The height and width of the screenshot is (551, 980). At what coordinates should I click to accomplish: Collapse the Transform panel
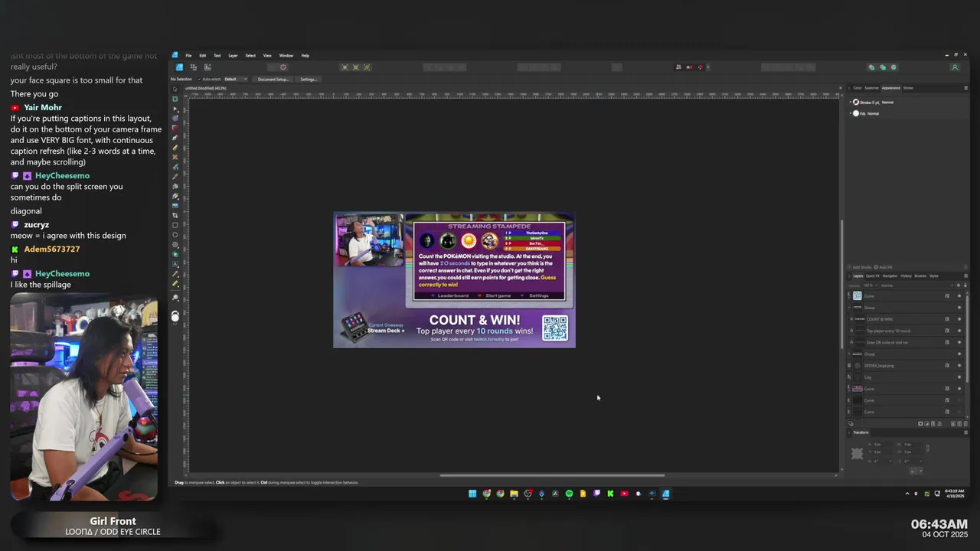849,432
